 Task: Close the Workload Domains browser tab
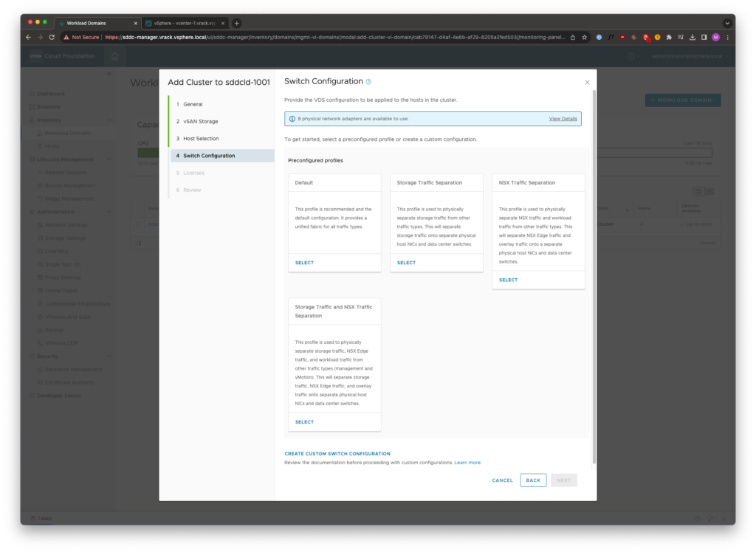click(x=136, y=23)
